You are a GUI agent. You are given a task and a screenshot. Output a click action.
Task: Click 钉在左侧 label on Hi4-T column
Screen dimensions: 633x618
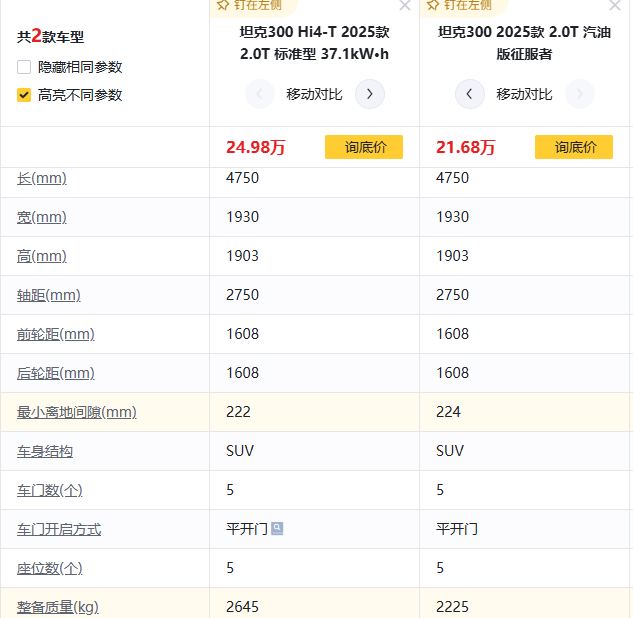point(258,5)
